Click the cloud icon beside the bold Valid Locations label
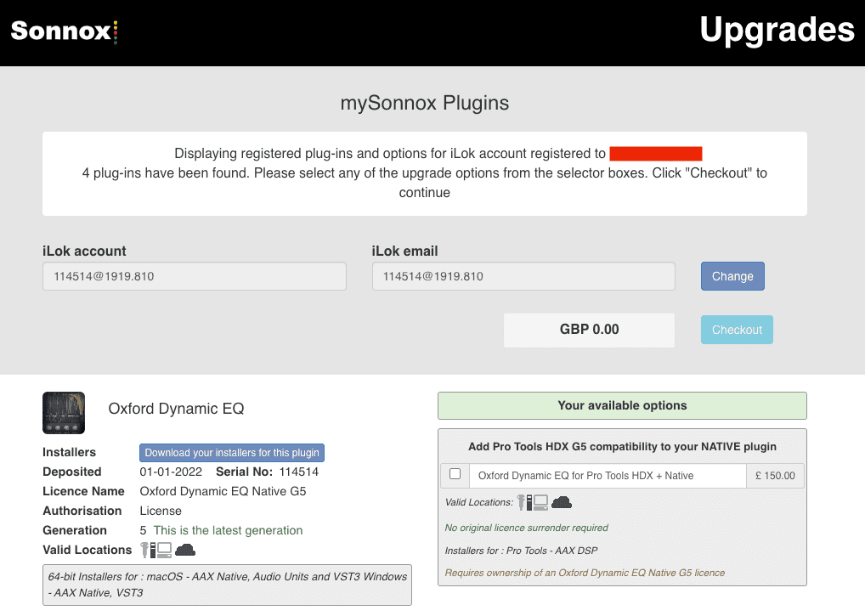This screenshot has width=865, height=616. [x=184, y=549]
